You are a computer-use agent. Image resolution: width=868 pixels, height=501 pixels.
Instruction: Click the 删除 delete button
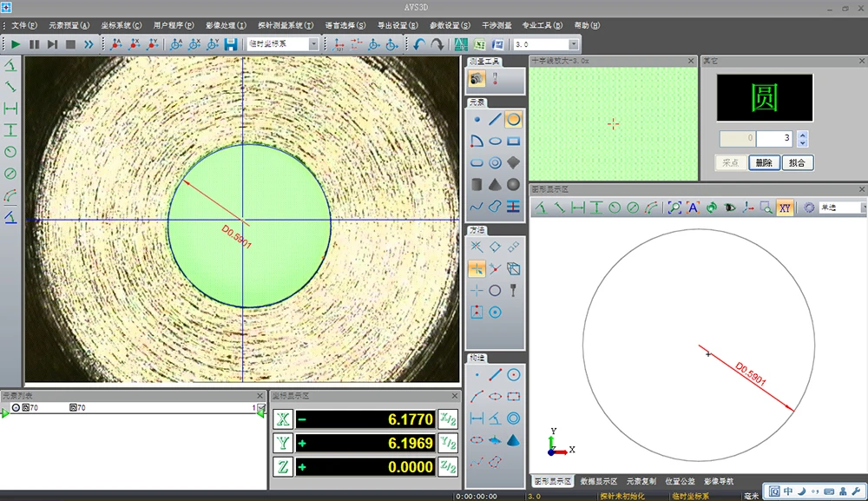[x=764, y=162]
